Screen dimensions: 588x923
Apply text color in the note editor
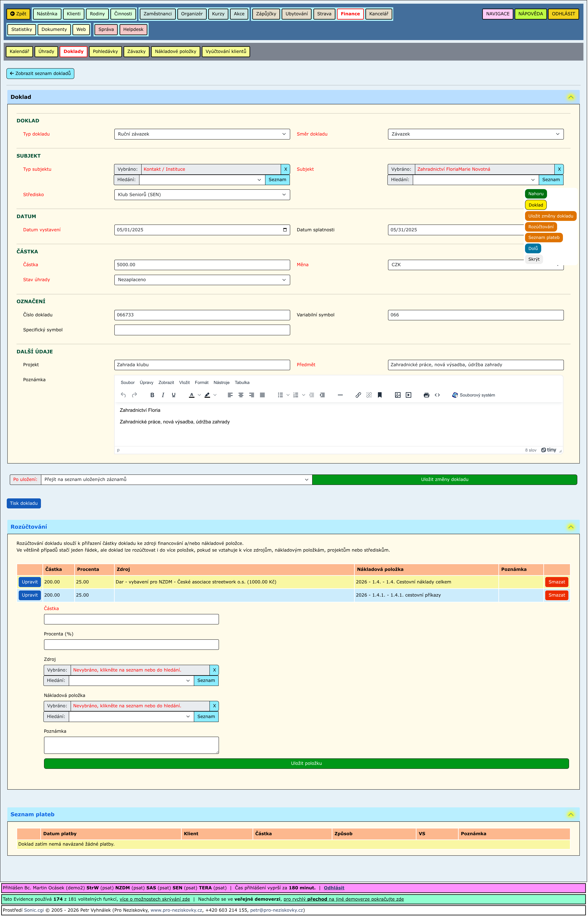pyautogui.click(x=192, y=395)
